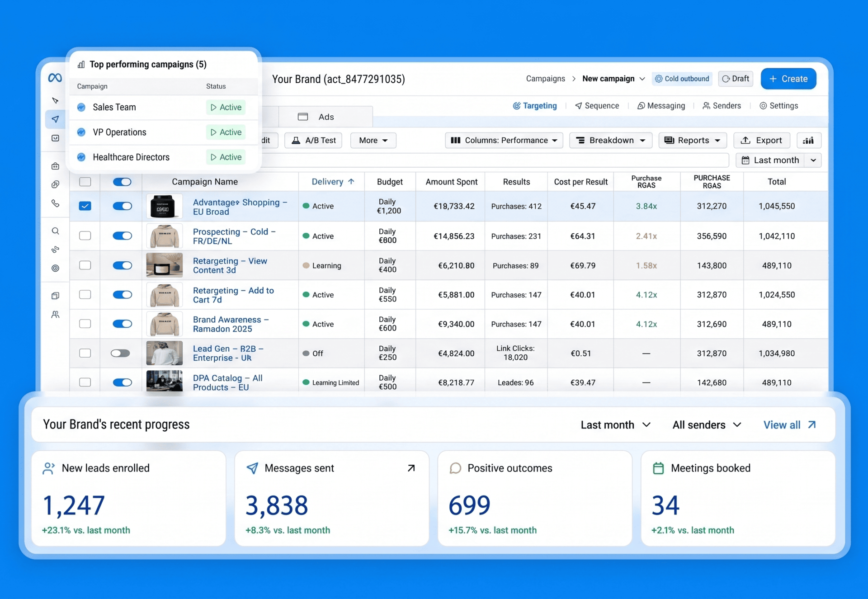This screenshot has width=868, height=599.
Task: Open the All senders dropdown
Action: pyautogui.click(x=707, y=425)
